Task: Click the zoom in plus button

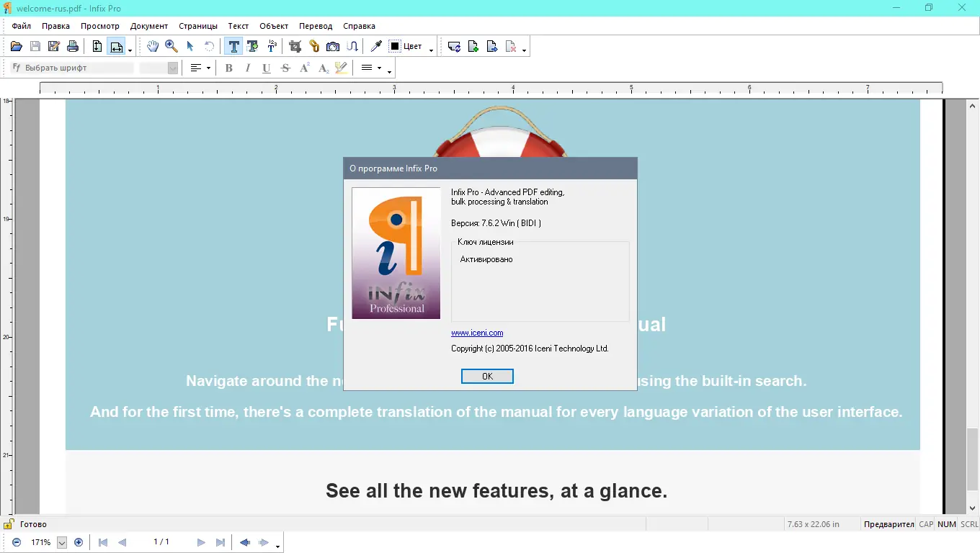Action: tap(79, 542)
